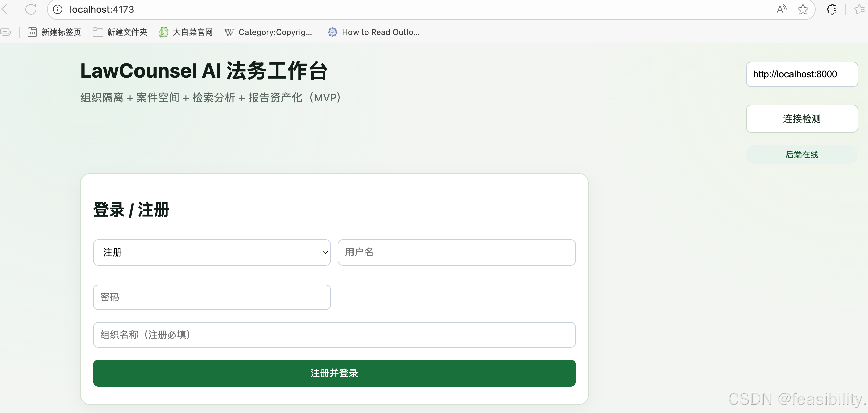This screenshot has width=868, height=413.
Task: Click the read aloud icon
Action: click(781, 9)
